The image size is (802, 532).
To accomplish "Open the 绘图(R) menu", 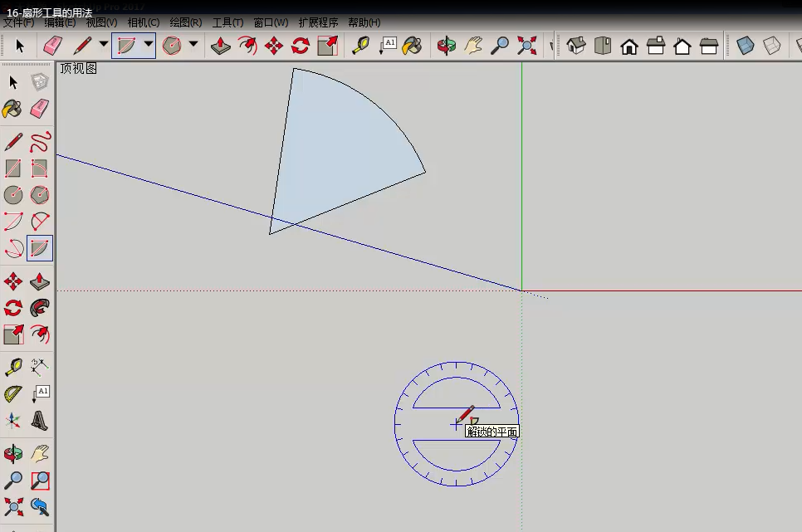I will 185,22.
